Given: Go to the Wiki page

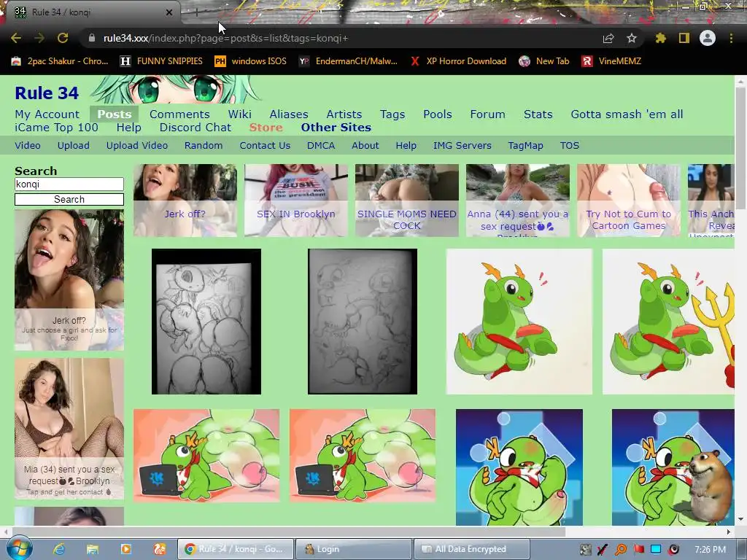Looking at the screenshot, I should point(239,114).
